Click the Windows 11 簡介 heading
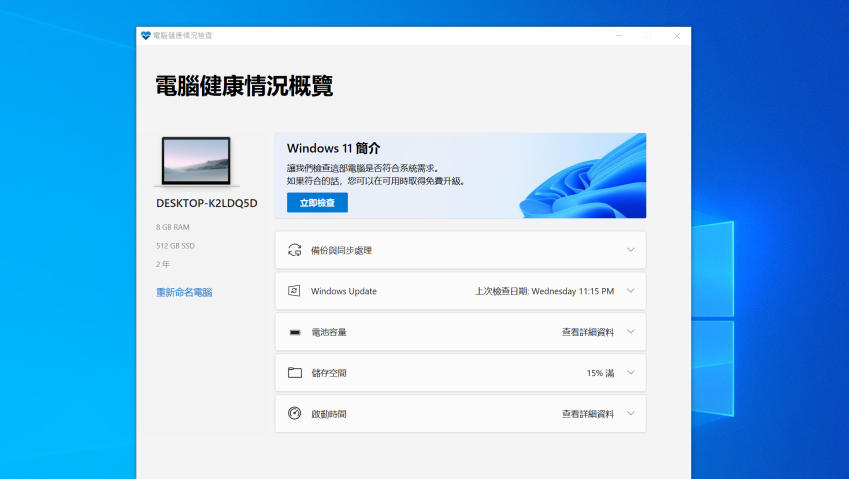Image resolution: width=849 pixels, height=479 pixels. pos(334,148)
